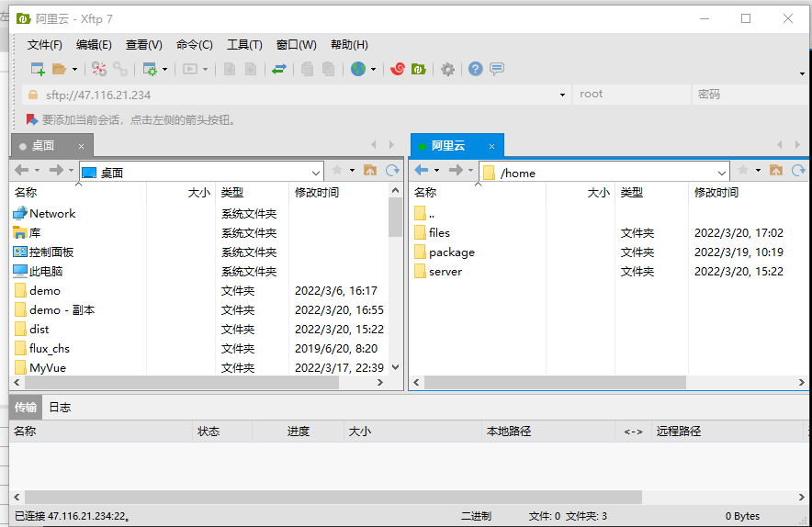Open the 帮助(H) menu

click(349, 45)
